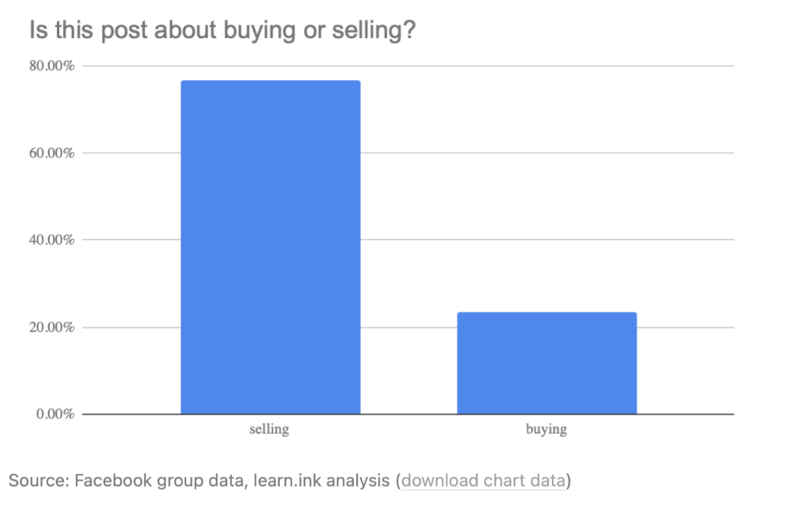Click the 80.00% y-axis label
798x532 pixels.
(x=52, y=65)
